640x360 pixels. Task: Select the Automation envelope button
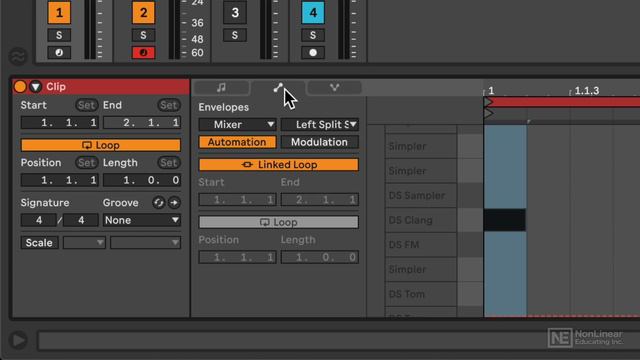(x=237, y=142)
